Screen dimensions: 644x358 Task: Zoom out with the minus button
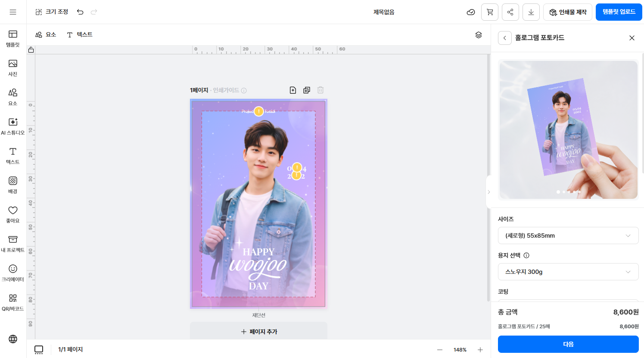tap(440, 350)
